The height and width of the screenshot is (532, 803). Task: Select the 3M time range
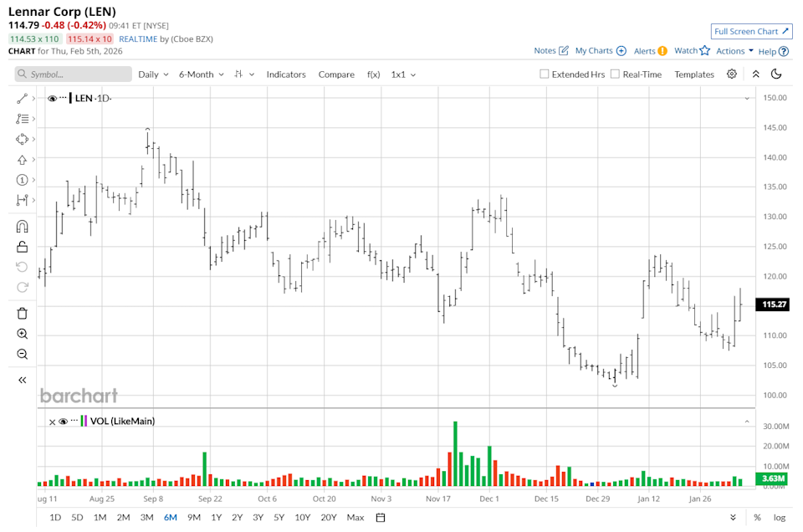coord(147,518)
